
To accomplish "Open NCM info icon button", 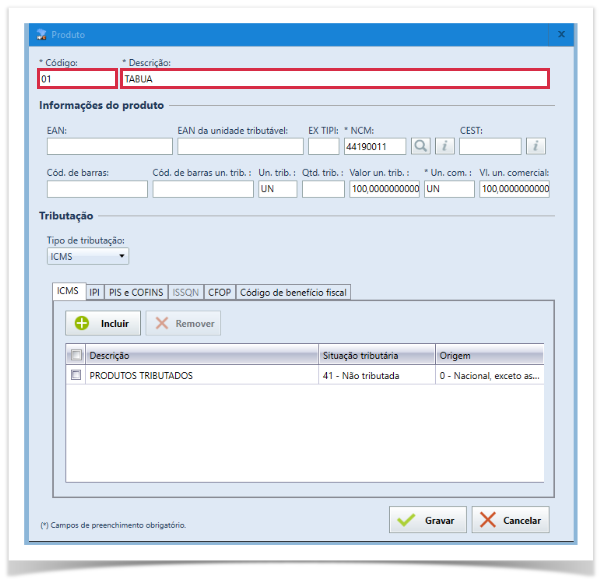I will tap(445, 146).
